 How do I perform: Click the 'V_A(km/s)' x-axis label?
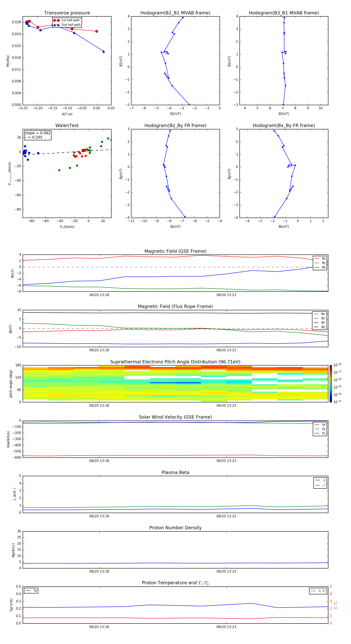[x=67, y=227]
